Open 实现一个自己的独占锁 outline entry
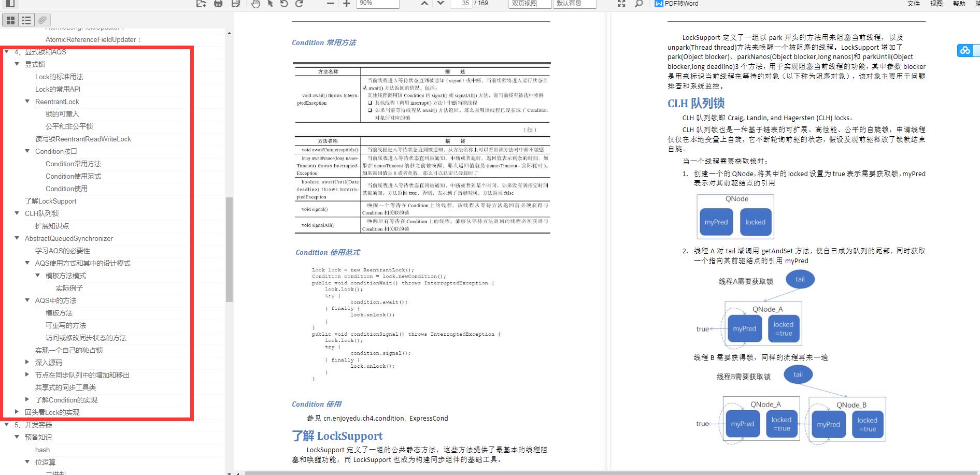Viewport: 980px width, 475px height. [x=69, y=350]
